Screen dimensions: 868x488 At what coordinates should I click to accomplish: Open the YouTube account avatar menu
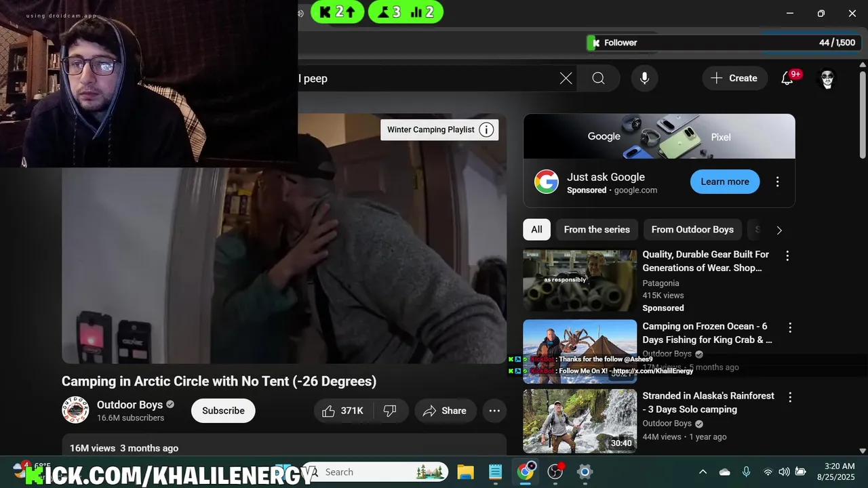[827, 79]
